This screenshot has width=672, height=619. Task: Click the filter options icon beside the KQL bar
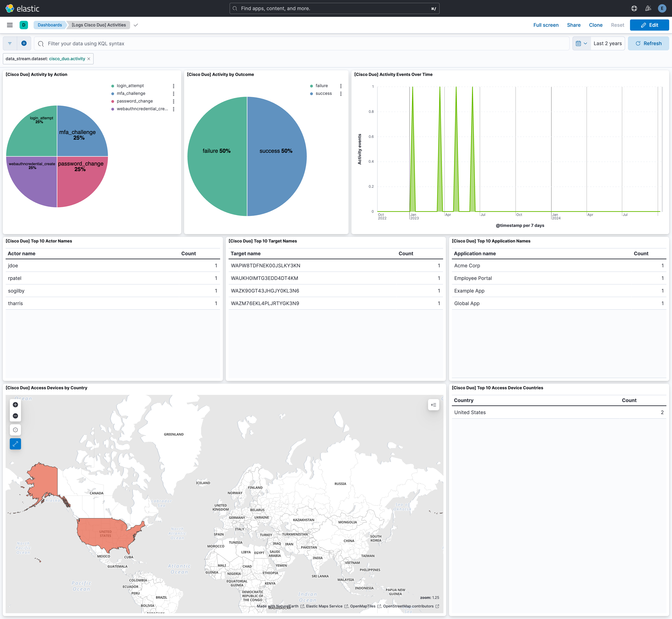(10, 43)
